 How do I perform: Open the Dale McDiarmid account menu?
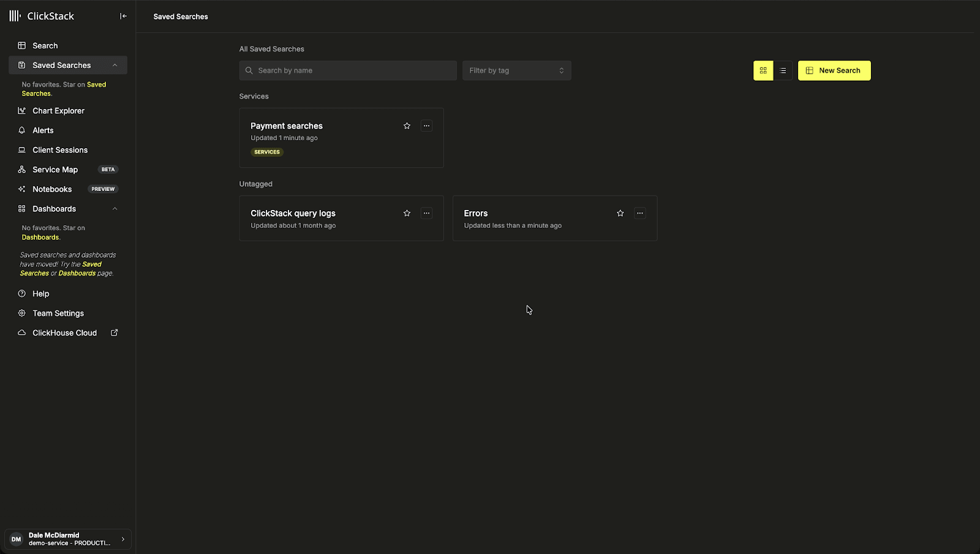[68, 539]
